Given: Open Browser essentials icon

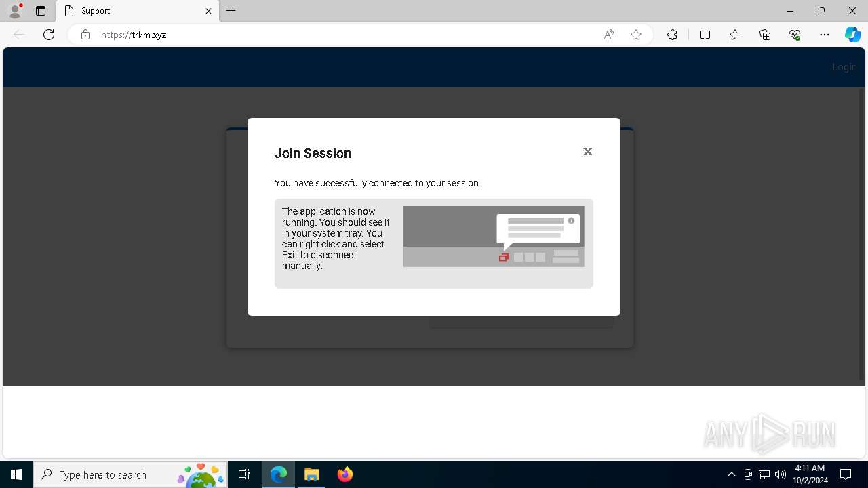Looking at the screenshot, I should pos(795,35).
